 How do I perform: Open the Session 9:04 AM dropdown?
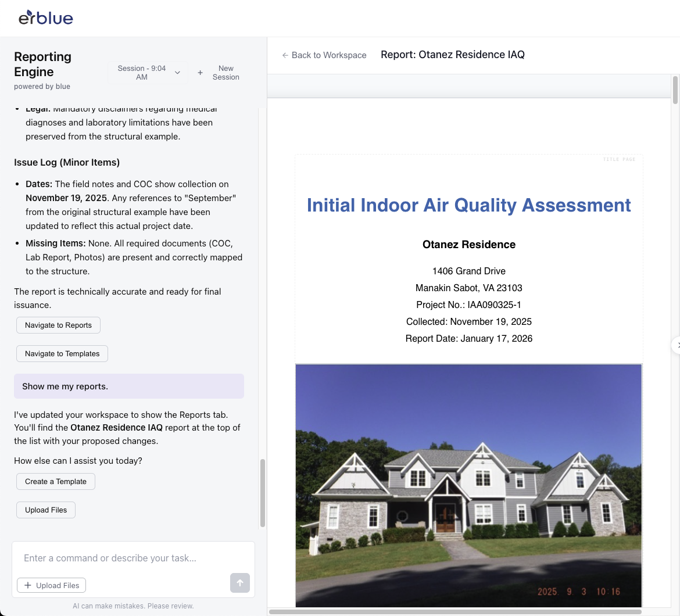tap(148, 73)
